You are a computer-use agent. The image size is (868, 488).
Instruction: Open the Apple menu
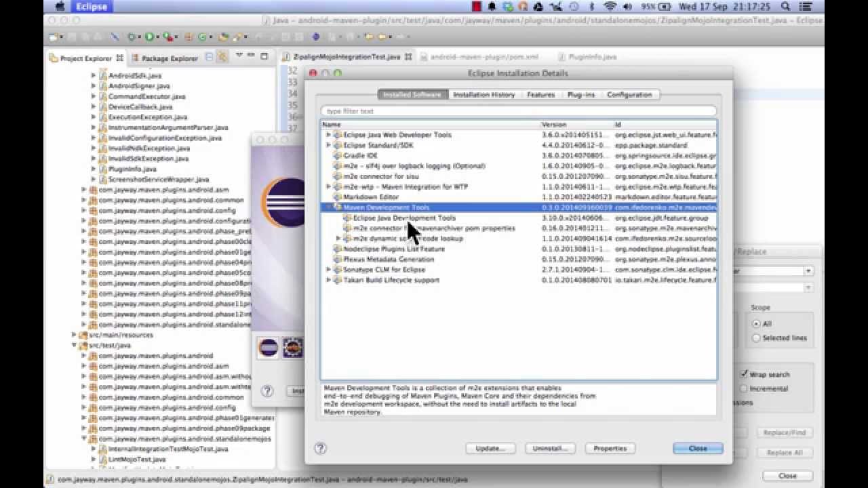pos(59,7)
